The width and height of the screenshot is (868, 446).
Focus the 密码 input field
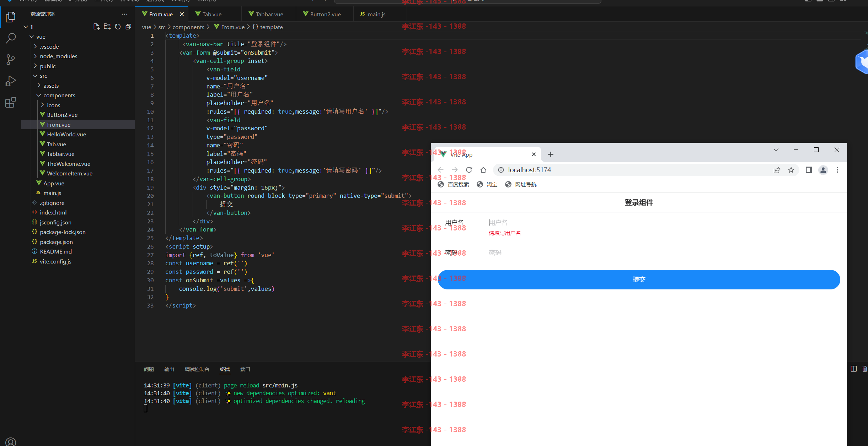(660, 252)
